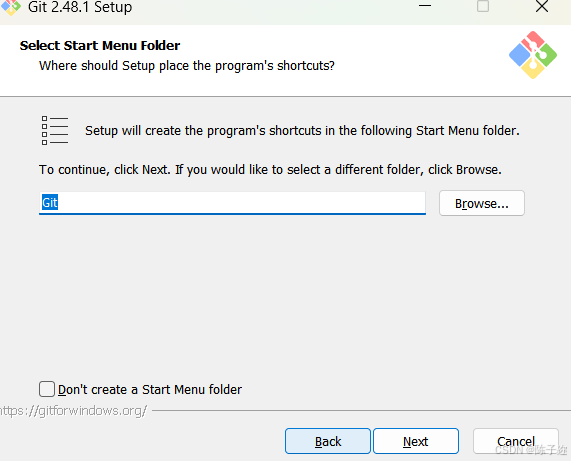Click the "To continue, click Next" instruction text

[x=270, y=170]
